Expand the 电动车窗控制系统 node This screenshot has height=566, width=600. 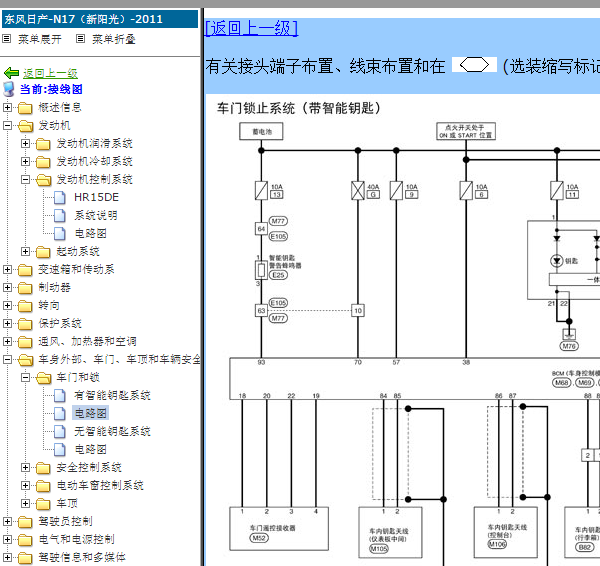coord(25,485)
